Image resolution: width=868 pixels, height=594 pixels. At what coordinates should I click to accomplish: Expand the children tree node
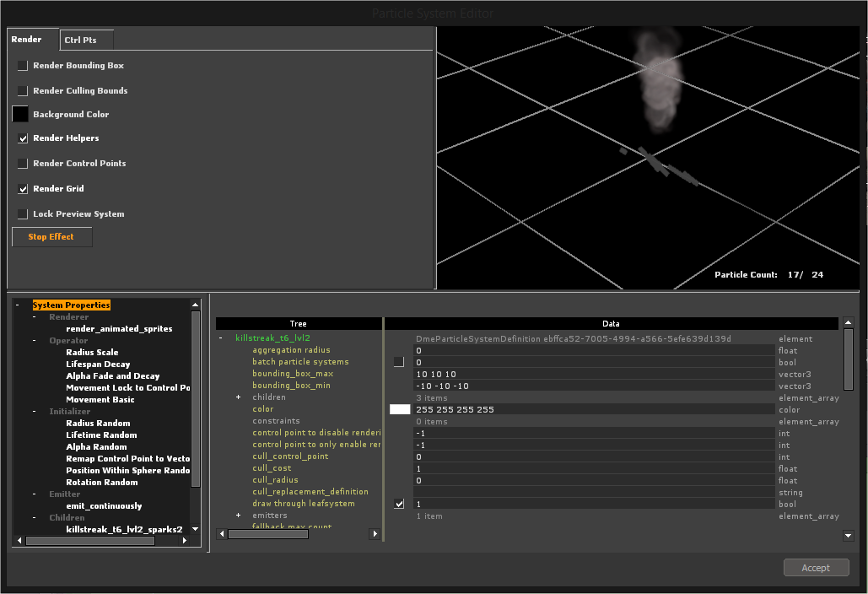pos(238,397)
